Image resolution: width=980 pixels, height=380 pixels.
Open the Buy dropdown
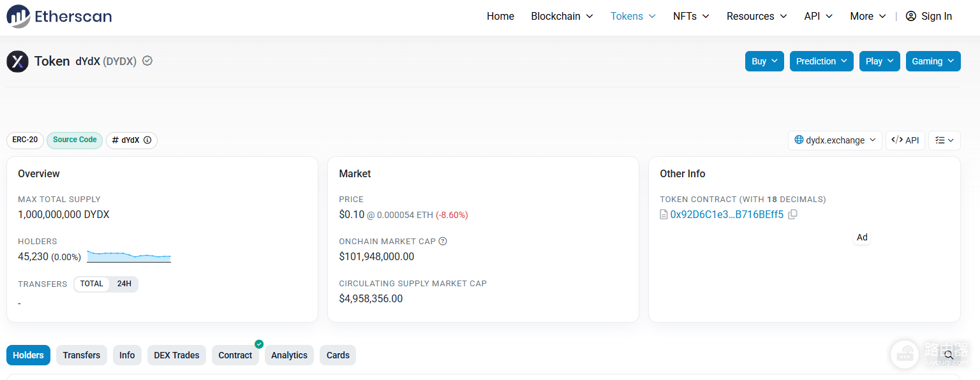(x=764, y=61)
